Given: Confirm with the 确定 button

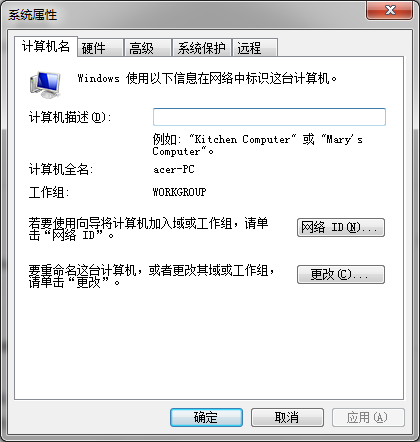Looking at the screenshot, I should coord(206,418).
